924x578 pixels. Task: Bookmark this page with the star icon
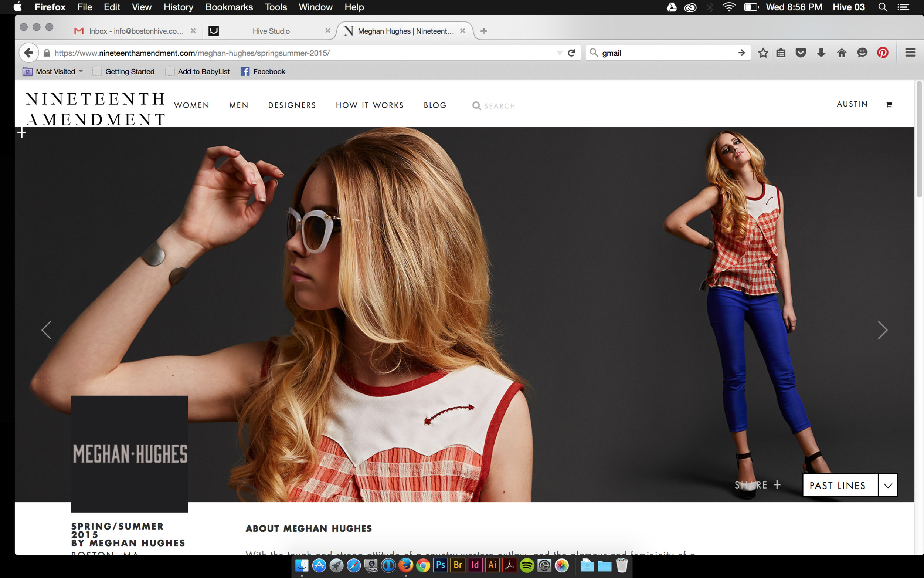pyautogui.click(x=763, y=53)
